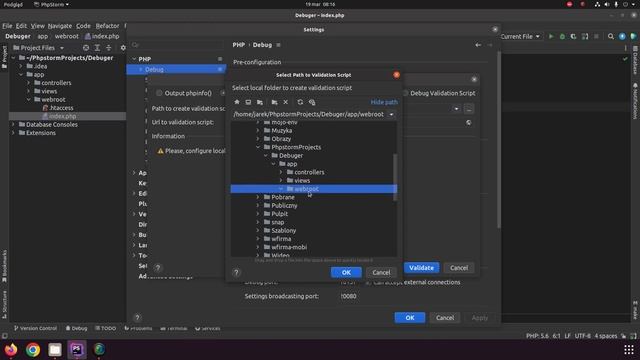
Task: Open TODO tool window tab
Action: pos(106,328)
